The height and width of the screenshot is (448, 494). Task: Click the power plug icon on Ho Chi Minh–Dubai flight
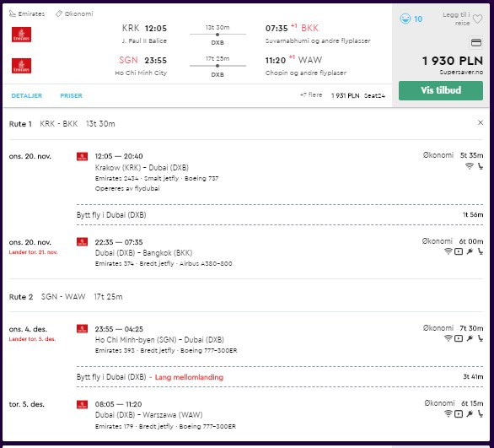(470, 338)
